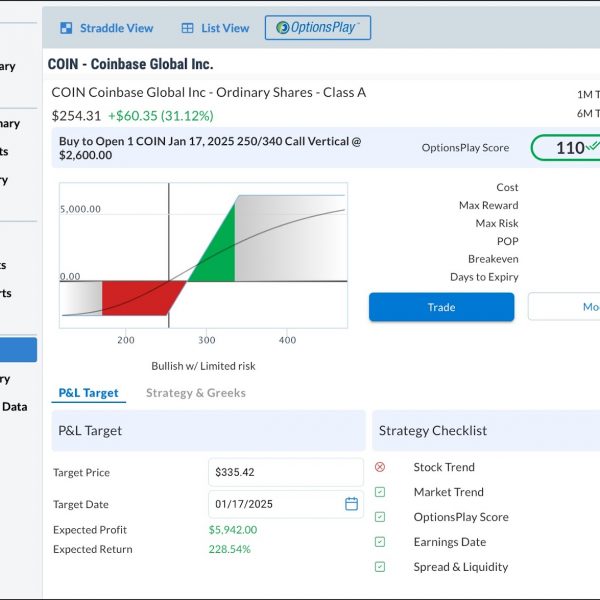Click the OptionsPlay logo icon

282,28
